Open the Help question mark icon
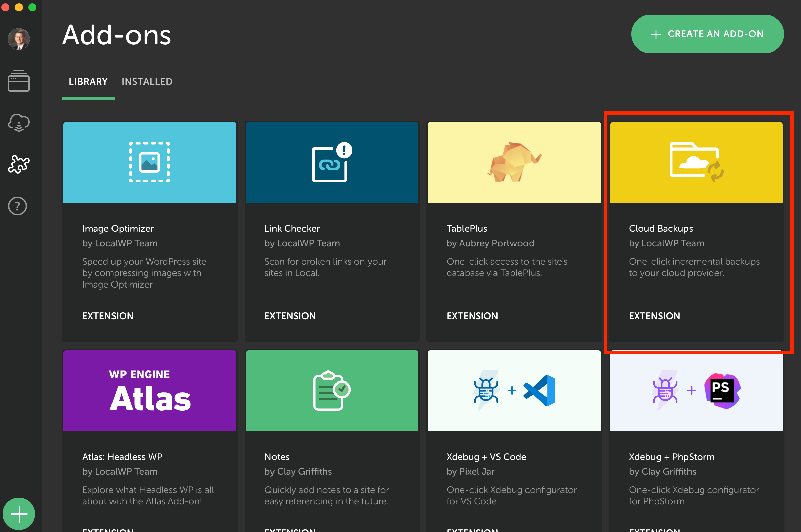 (18, 206)
